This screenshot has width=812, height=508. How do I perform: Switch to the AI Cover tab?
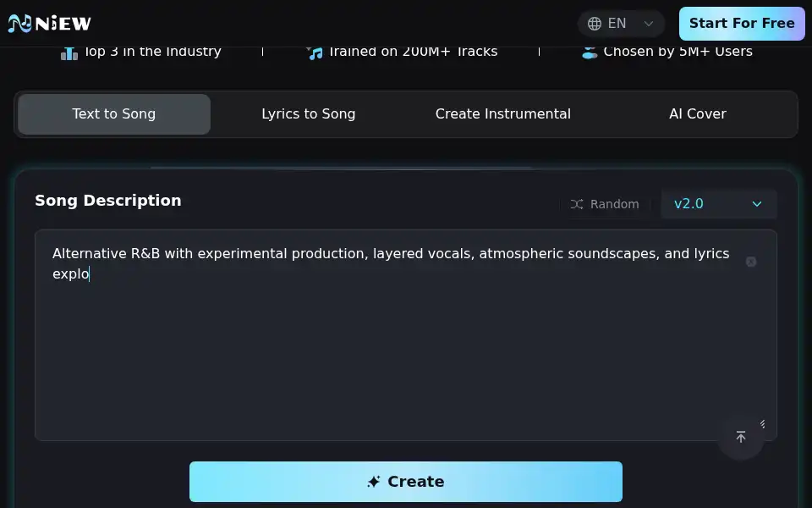tap(697, 114)
